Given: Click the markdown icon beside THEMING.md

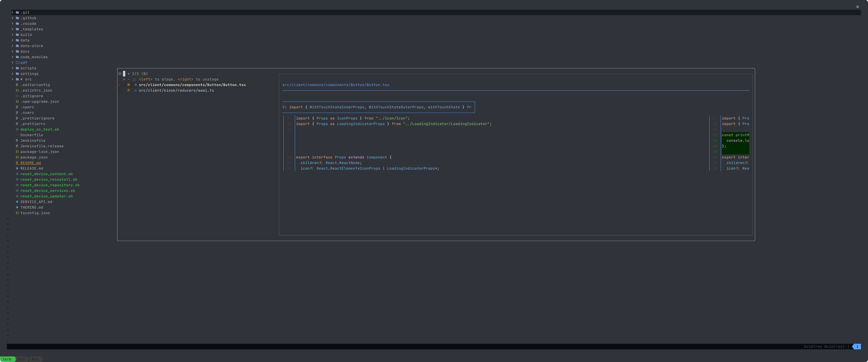Looking at the screenshot, I should point(17,207).
